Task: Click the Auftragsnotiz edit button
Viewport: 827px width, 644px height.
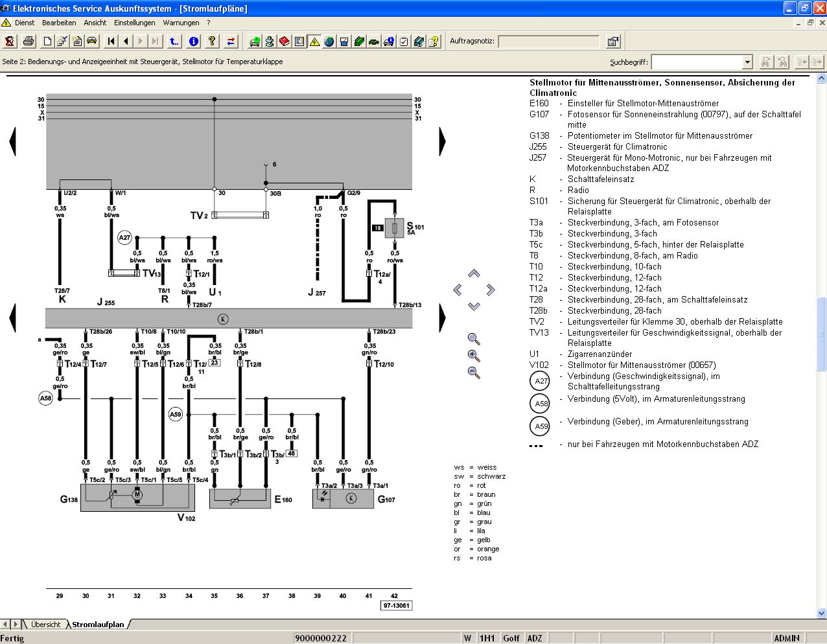Action: pyautogui.click(x=612, y=41)
